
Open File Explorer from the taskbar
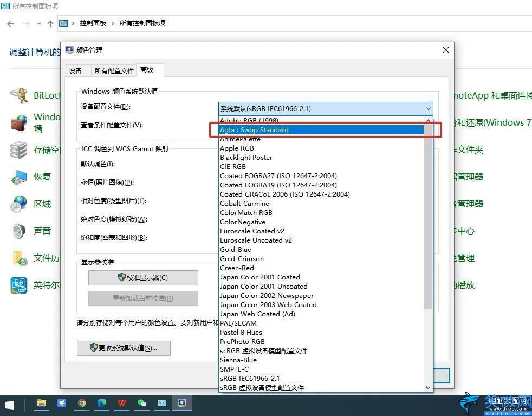coord(42,403)
